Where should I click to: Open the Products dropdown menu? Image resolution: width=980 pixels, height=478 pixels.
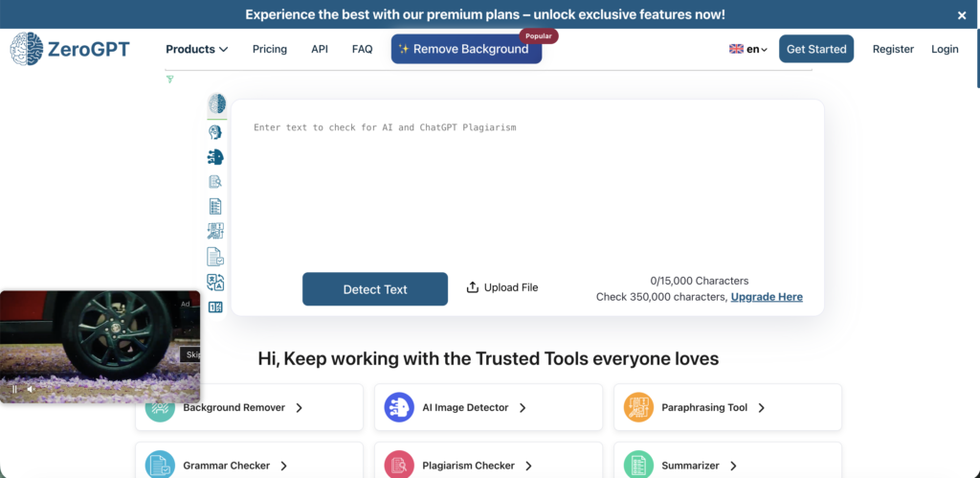(x=197, y=49)
